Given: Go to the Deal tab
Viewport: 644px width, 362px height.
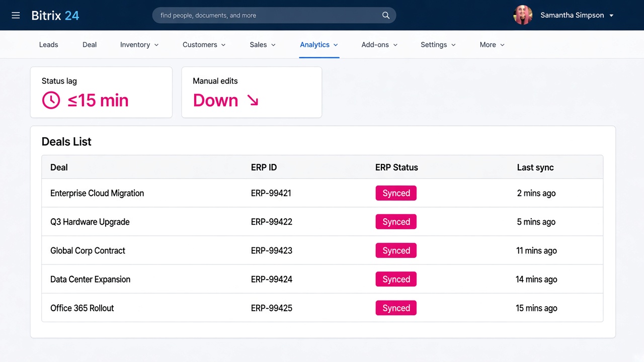Looking at the screenshot, I should click(90, 45).
